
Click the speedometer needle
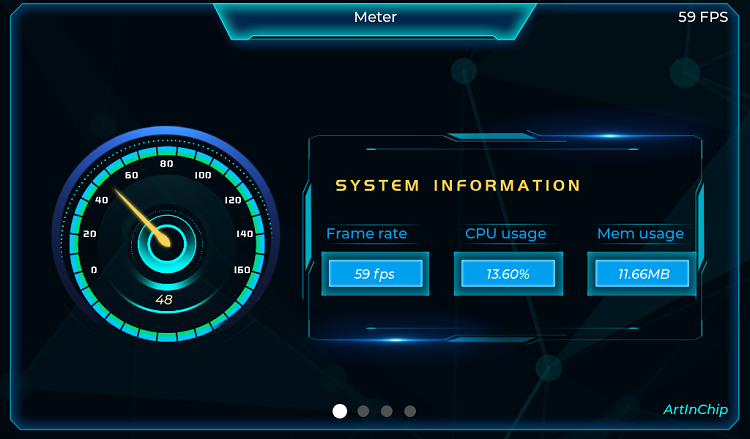[x=138, y=212]
